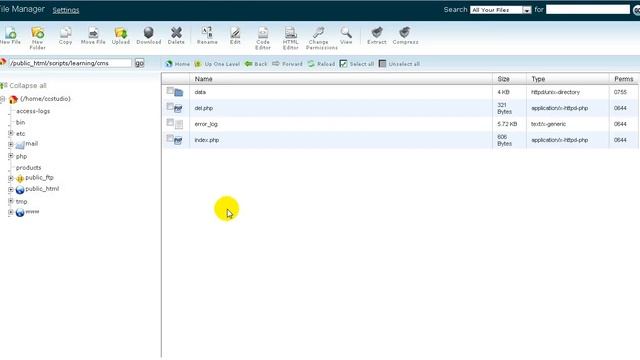
Task: Open the Upload tool
Action: (121, 35)
